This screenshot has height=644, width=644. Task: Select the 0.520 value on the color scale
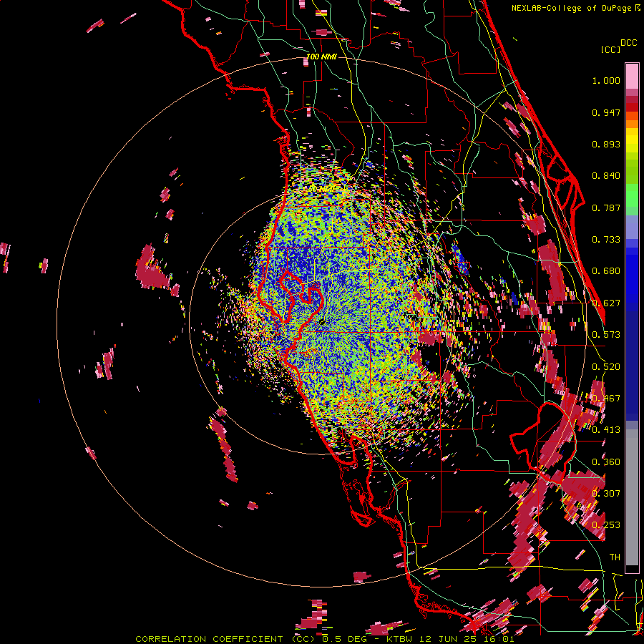point(606,367)
